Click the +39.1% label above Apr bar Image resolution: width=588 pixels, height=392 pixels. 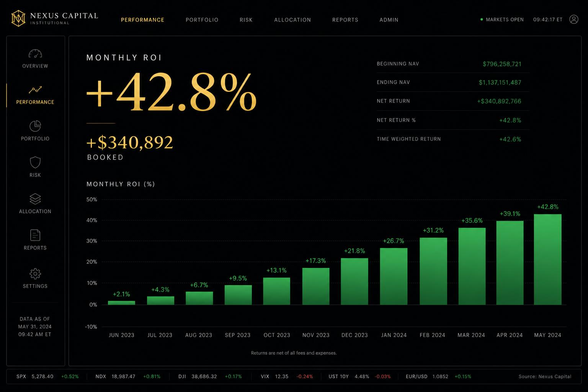point(510,214)
